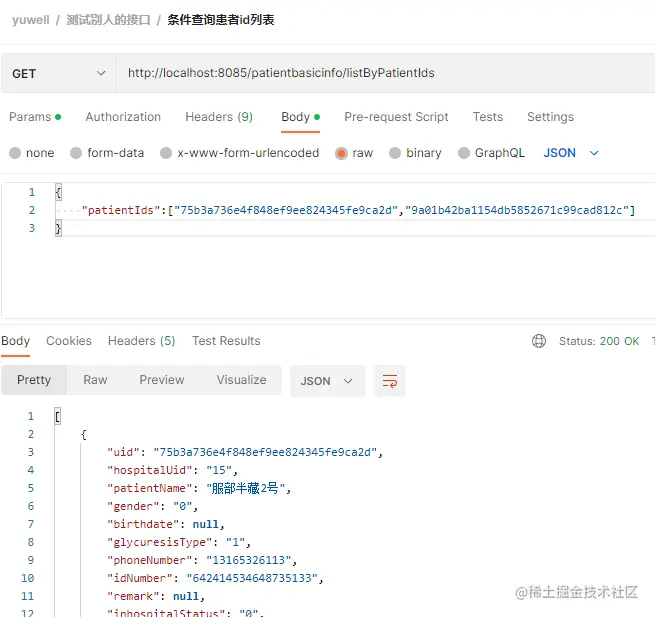Image resolution: width=655 pixels, height=617 pixels.
Task: Open the Pre-request Script tab
Action: [x=396, y=117]
